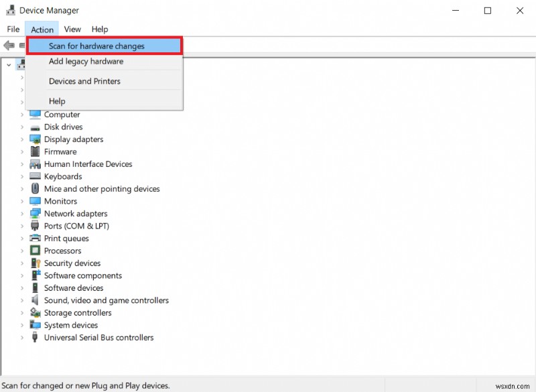Screen dimensions: 536x392
Task: Click the Print queues printer icon
Action: (x=36, y=239)
